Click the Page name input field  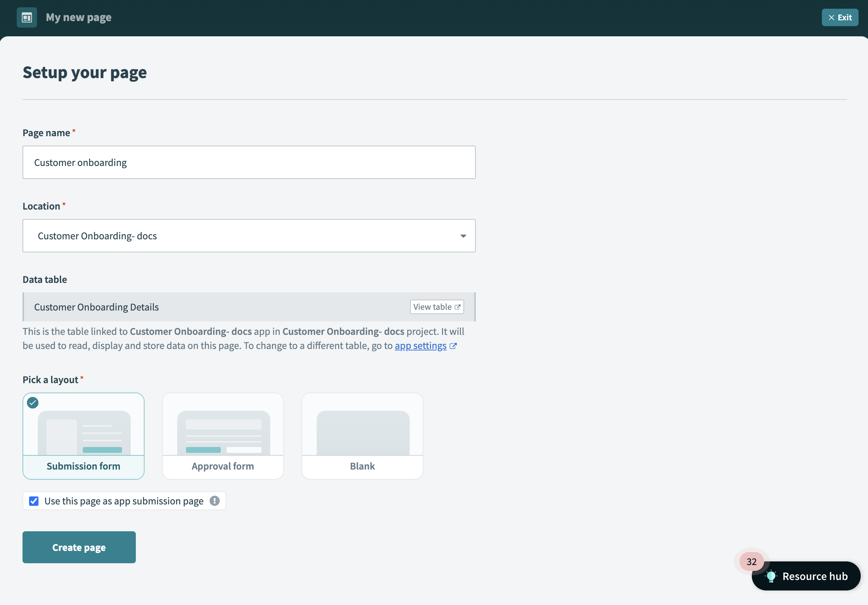click(249, 162)
